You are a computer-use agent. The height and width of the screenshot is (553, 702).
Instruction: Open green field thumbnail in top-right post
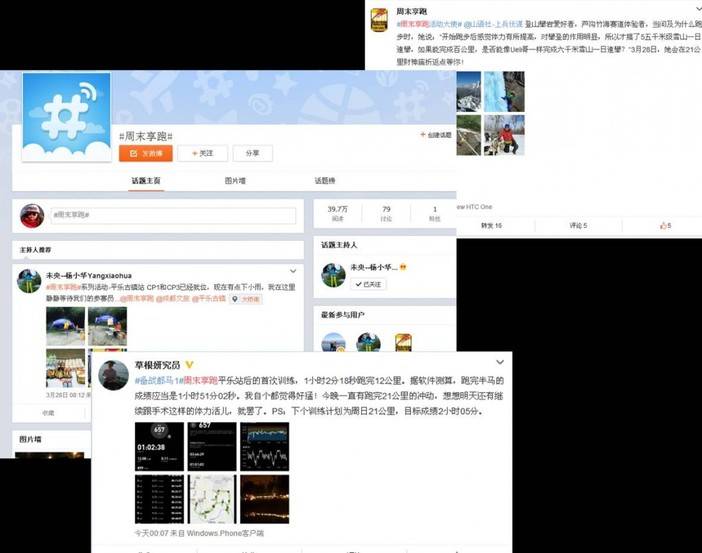pos(469,135)
